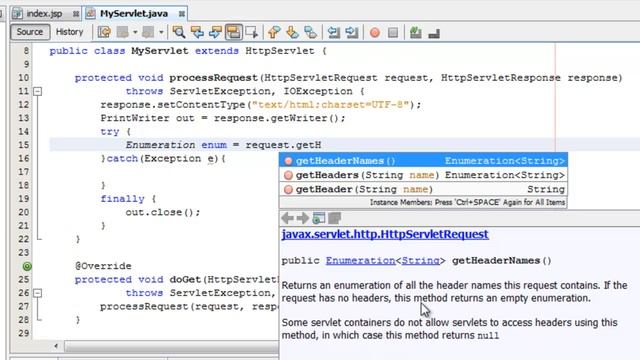Close the index.jsp tab
The height and width of the screenshot is (360, 640).
coord(76,14)
